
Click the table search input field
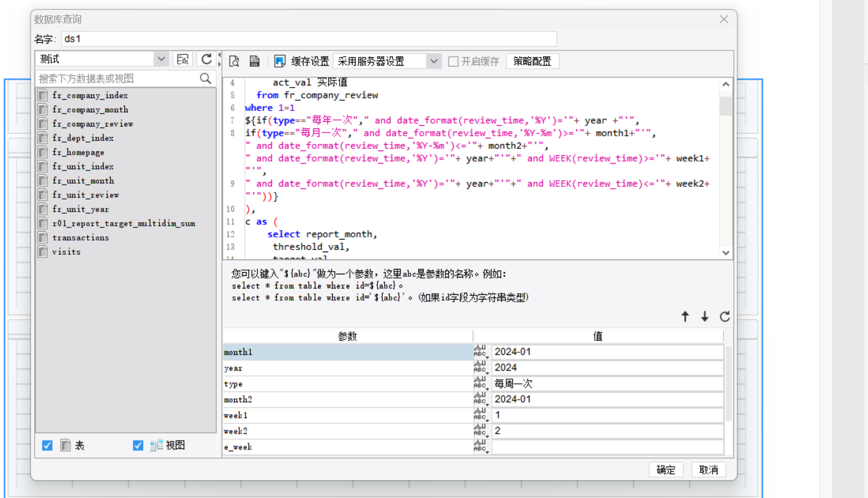pyautogui.click(x=117, y=78)
